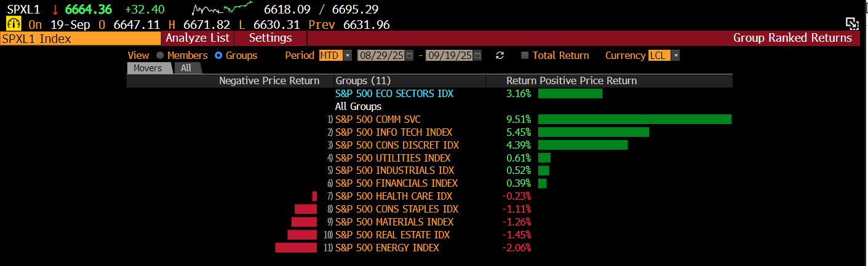
Task: Click the Prev close value 6631.96
Action: tap(367, 25)
